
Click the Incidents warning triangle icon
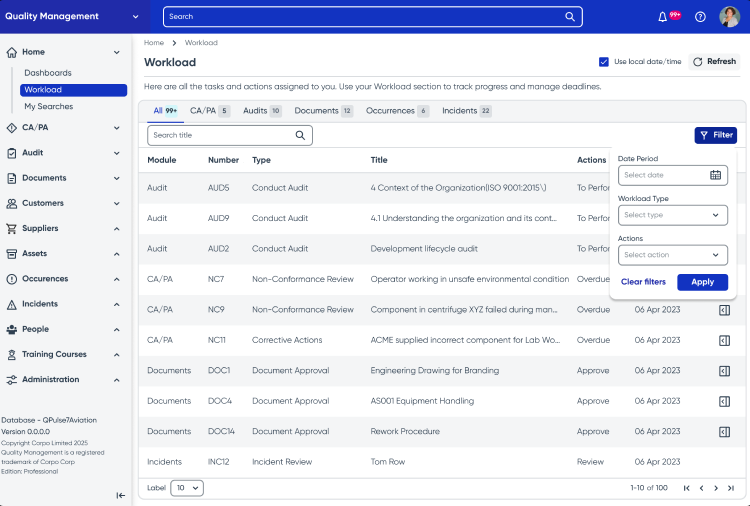click(11, 304)
